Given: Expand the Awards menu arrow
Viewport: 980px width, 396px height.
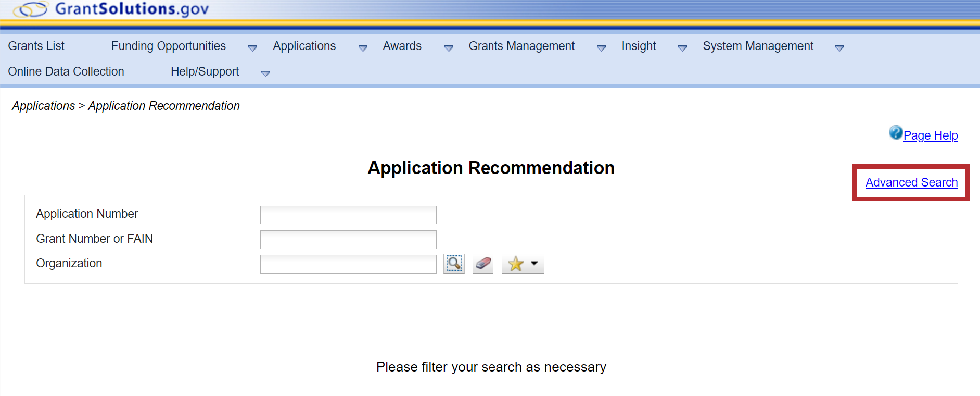Looking at the screenshot, I should (449, 48).
